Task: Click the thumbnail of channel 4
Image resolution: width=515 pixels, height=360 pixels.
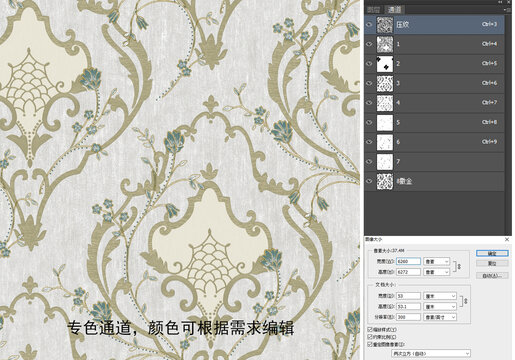Action: 385,103
